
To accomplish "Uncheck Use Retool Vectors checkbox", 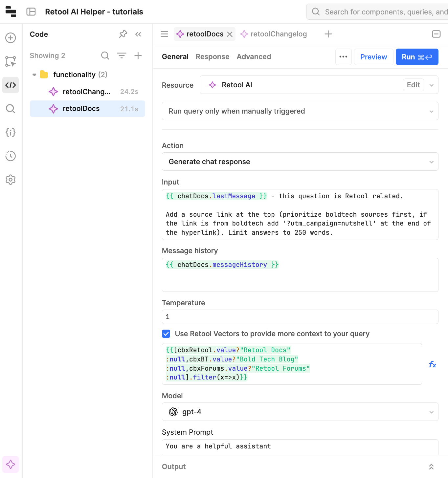I will [x=166, y=334].
